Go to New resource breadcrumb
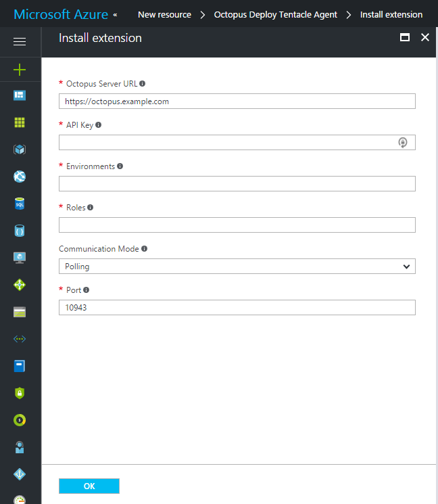438x504 pixels. [x=164, y=14]
